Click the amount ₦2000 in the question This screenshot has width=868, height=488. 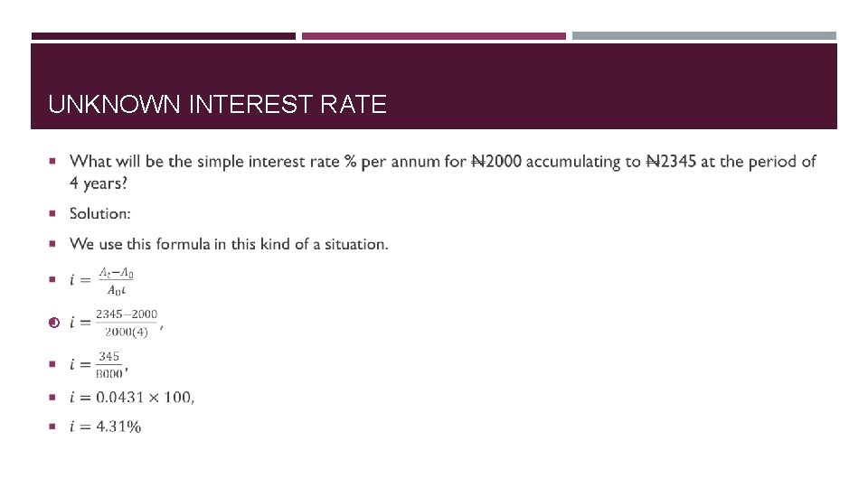[x=495, y=162]
